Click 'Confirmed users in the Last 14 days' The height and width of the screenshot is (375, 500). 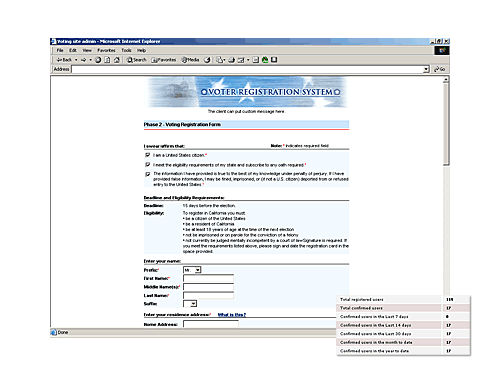click(x=403, y=325)
